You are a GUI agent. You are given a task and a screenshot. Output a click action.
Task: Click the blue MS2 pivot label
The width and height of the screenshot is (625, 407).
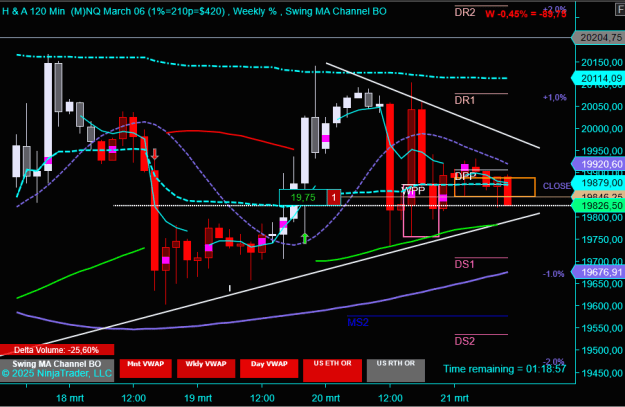pyautogui.click(x=358, y=322)
